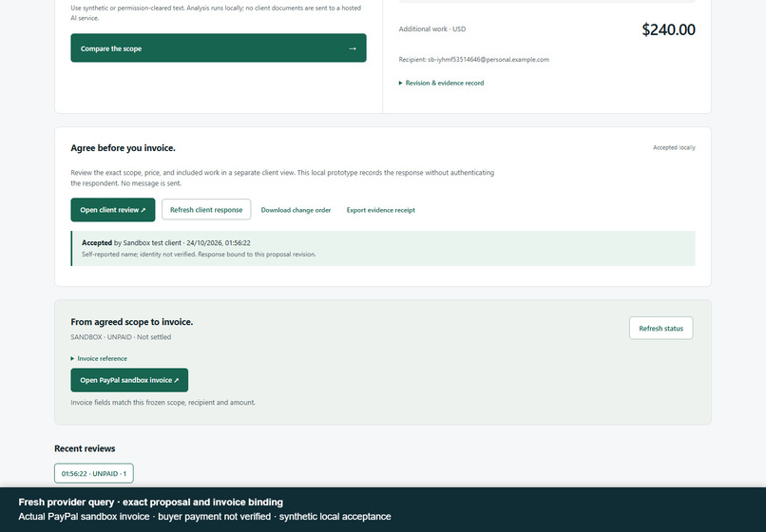Click the Additional work · USD label
This screenshot has width=766, height=532.
[x=432, y=29]
